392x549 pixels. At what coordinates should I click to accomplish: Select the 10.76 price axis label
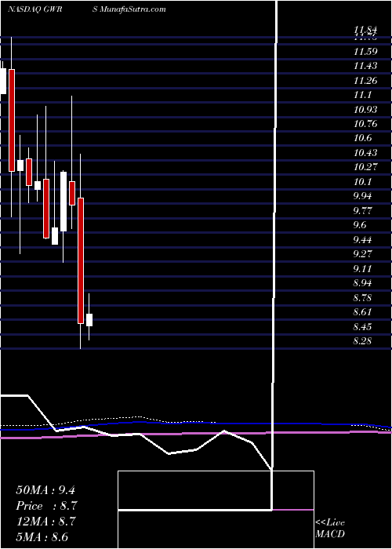365,124
